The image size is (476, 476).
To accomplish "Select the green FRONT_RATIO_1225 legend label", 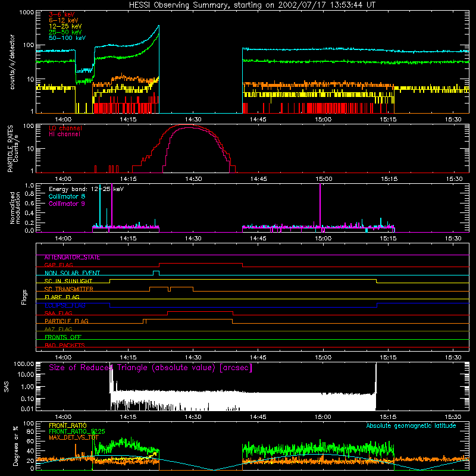I will [77, 431].
